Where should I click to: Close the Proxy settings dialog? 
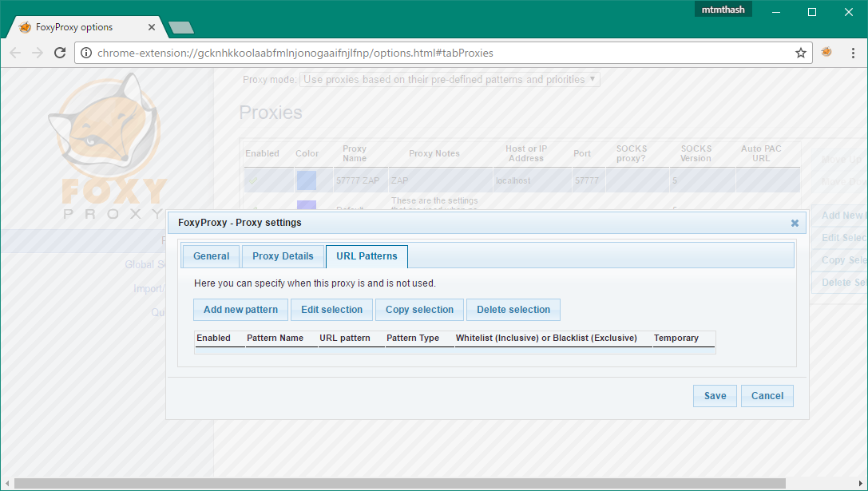coord(795,223)
